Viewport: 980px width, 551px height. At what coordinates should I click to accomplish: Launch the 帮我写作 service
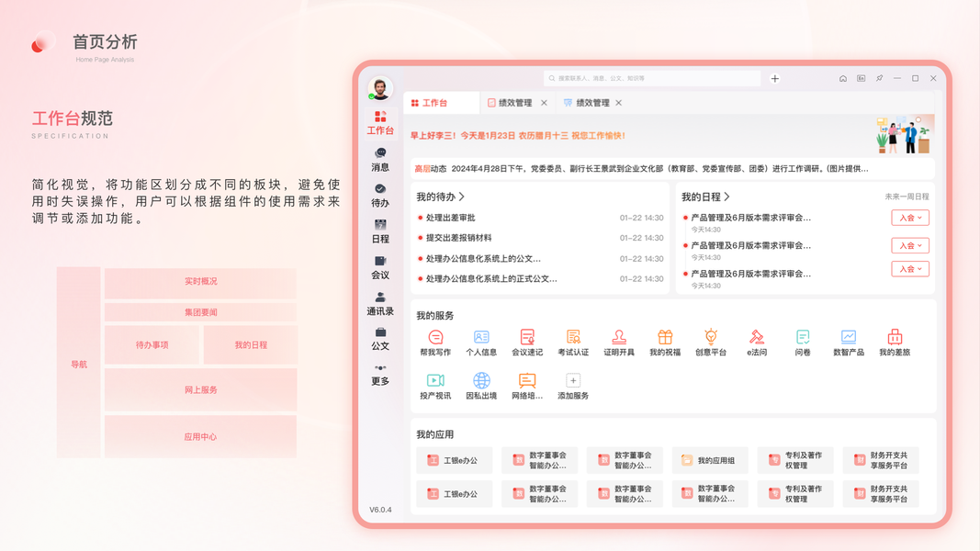coord(435,343)
